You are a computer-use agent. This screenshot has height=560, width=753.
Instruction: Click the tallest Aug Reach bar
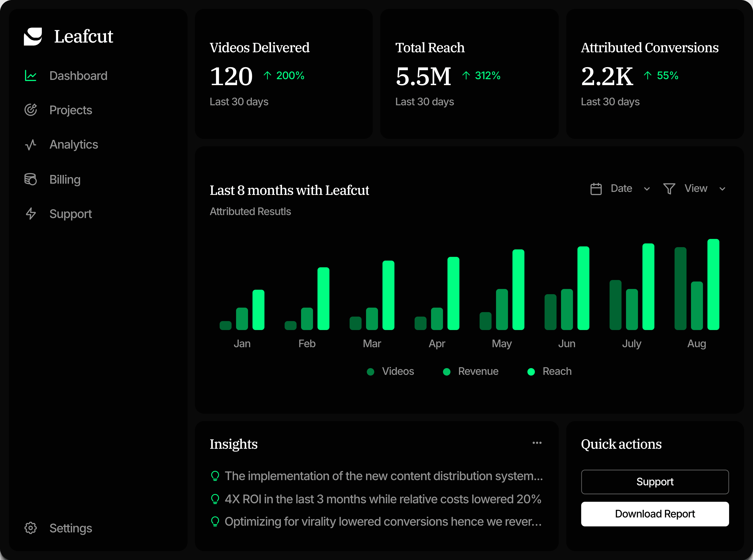(713, 285)
